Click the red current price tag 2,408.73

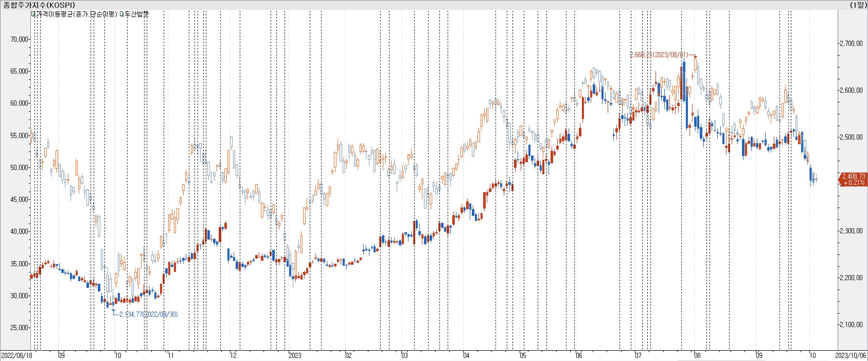point(853,179)
